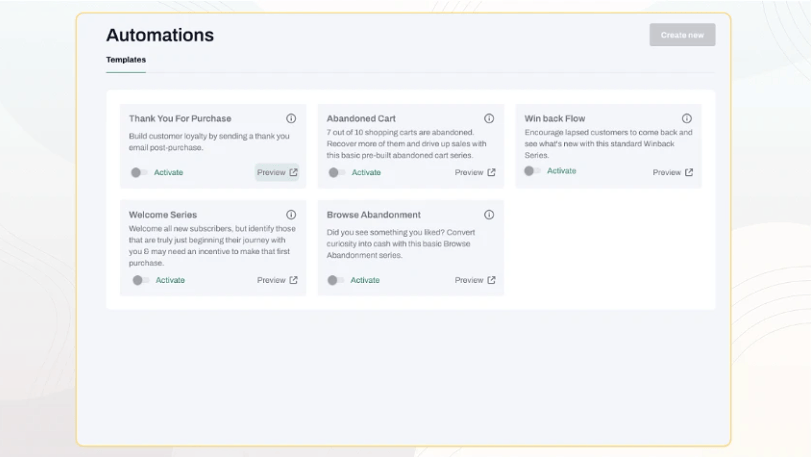The image size is (811, 457).
Task: Click the Abandoned Cart card title
Action: (x=361, y=118)
